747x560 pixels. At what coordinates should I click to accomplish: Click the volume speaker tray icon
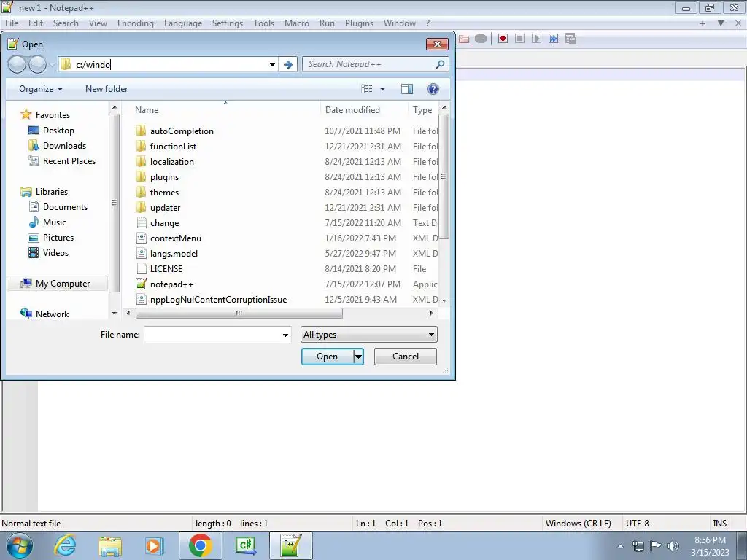[673, 546]
